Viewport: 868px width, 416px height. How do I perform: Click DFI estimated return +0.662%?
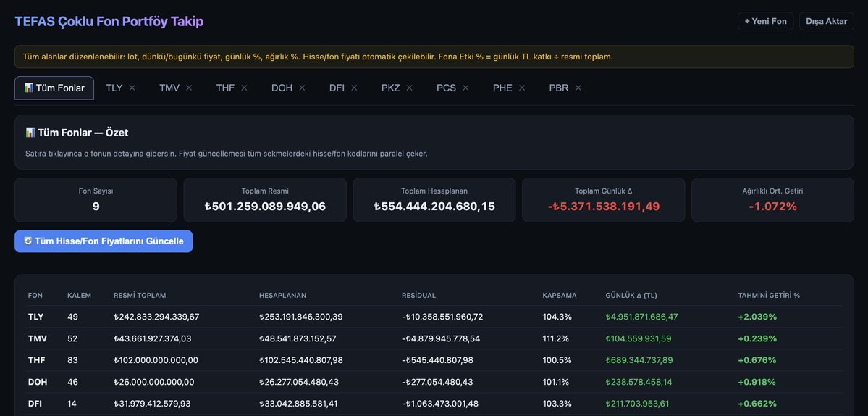(x=757, y=403)
